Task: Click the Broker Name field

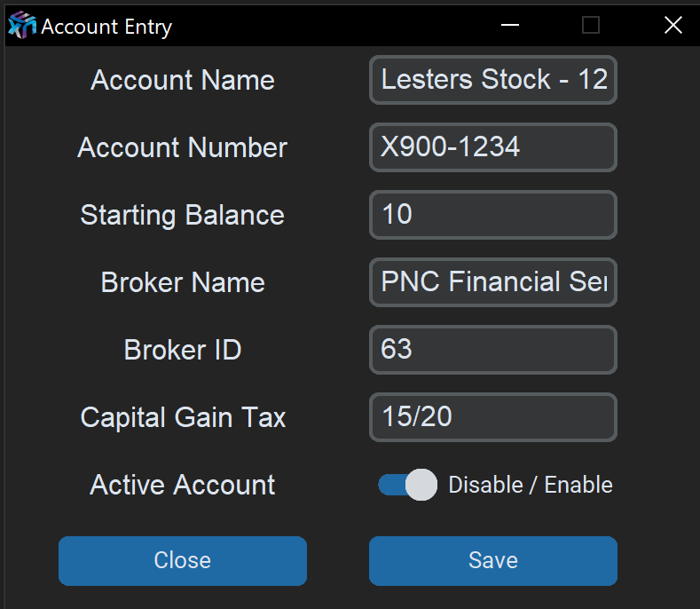Action: (x=492, y=282)
